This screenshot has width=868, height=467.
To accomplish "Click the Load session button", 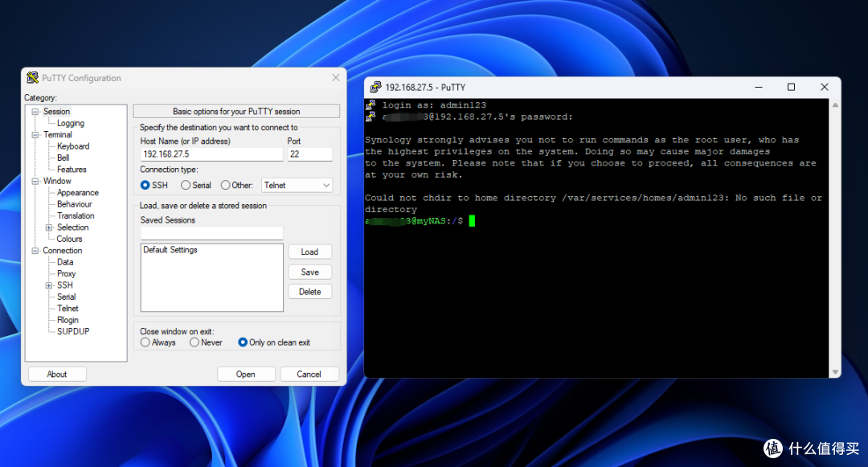I will pyautogui.click(x=309, y=252).
